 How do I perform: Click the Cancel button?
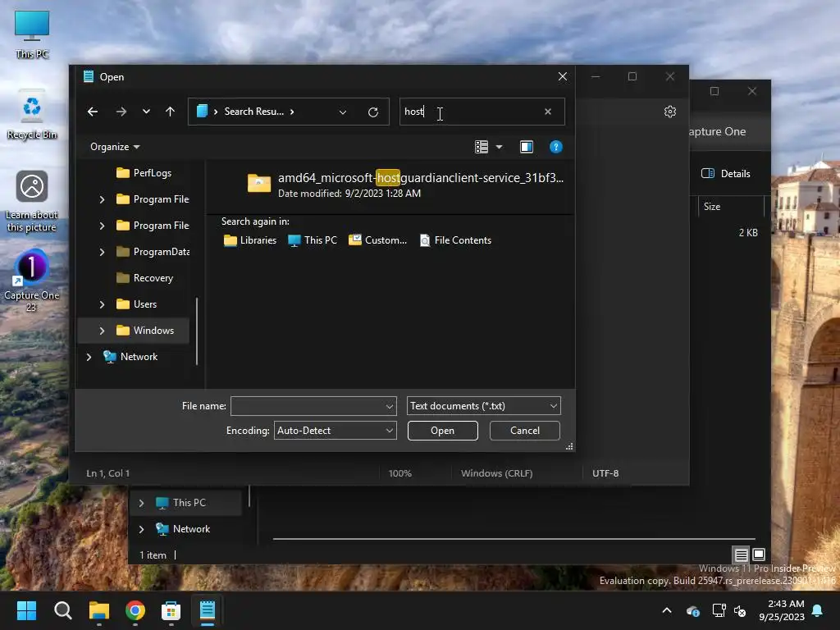pyautogui.click(x=524, y=431)
